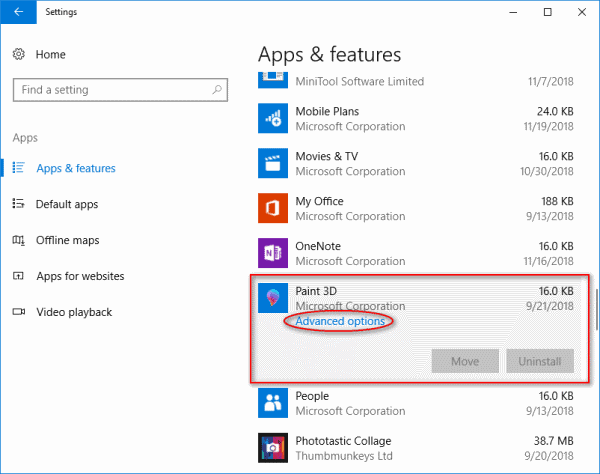Click the My Office app icon
Image resolution: width=600 pixels, height=474 pixels.
point(273,209)
